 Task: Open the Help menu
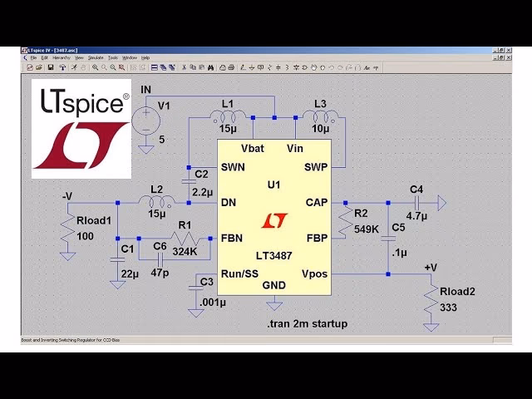(x=145, y=57)
